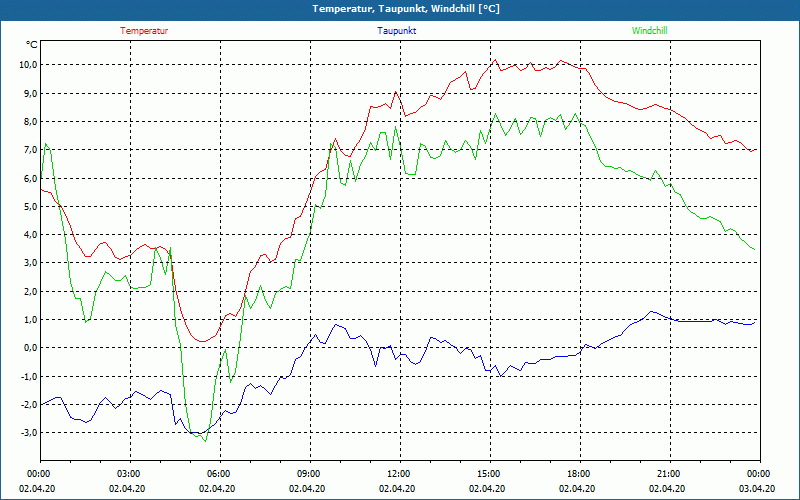Click the -3,0 y-axis value

click(x=28, y=433)
